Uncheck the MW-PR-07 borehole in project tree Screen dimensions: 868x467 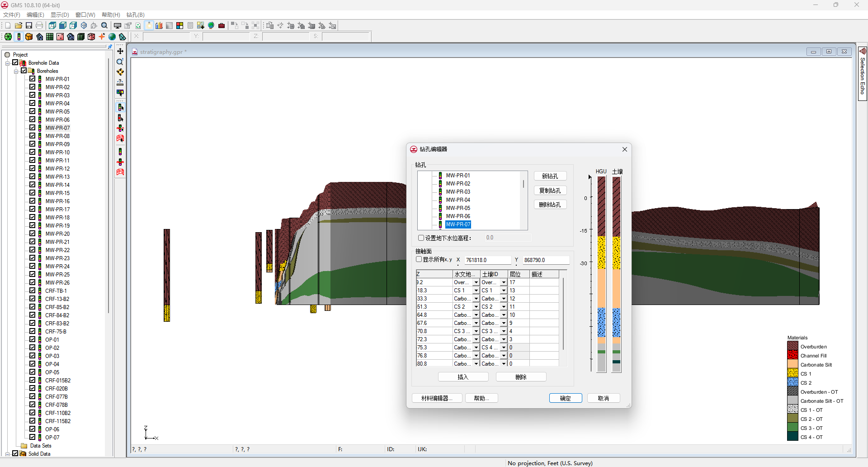(x=33, y=128)
